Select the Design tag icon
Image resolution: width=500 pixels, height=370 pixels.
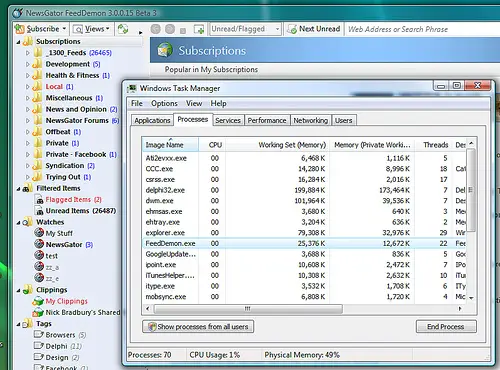click(39, 357)
